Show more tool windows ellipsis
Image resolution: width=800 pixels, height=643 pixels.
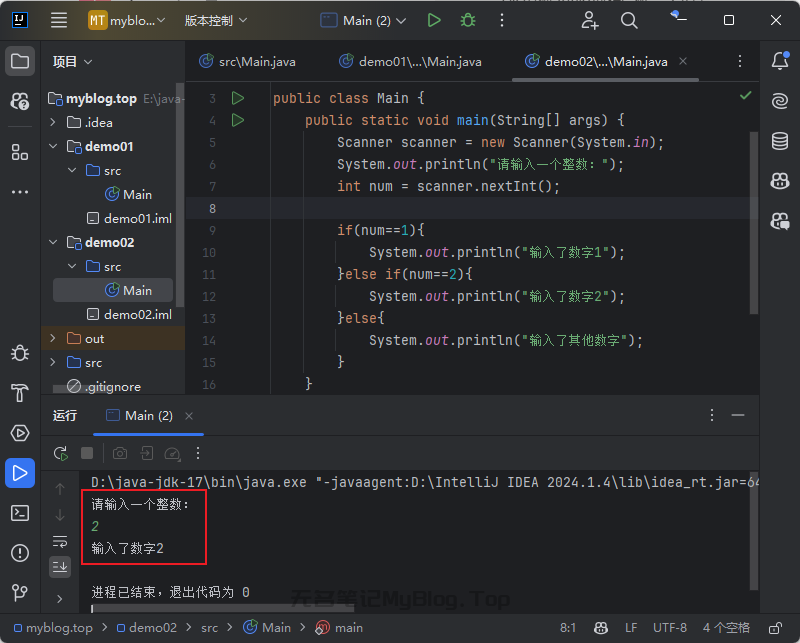(20, 192)
